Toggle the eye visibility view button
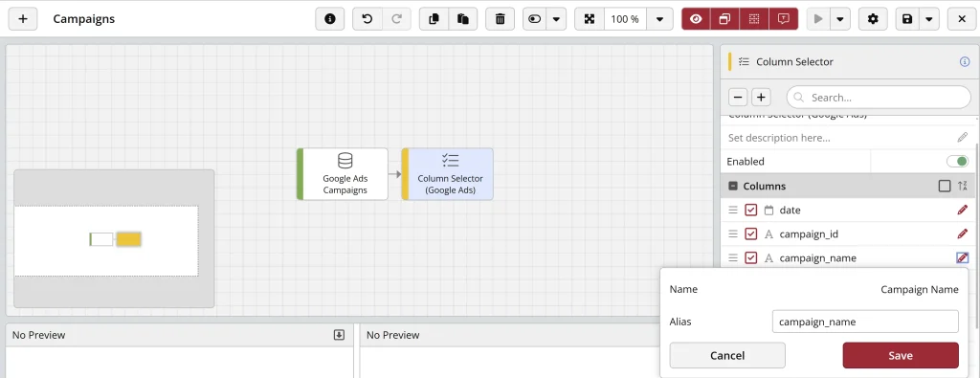The height and width of the screenshot is (378, 980). click(696, 19)
